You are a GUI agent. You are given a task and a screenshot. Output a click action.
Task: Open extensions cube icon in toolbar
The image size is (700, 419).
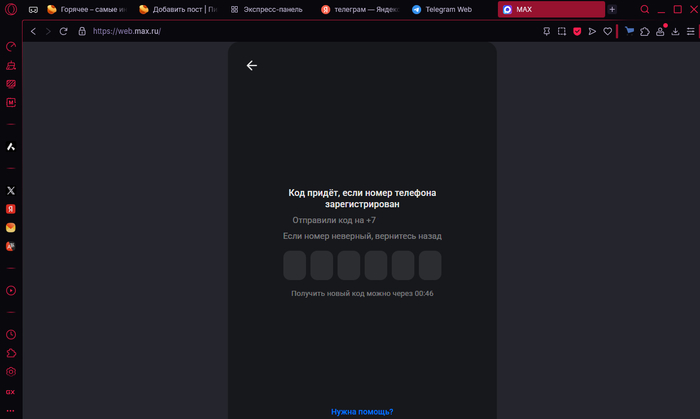[x=645, y=31]
